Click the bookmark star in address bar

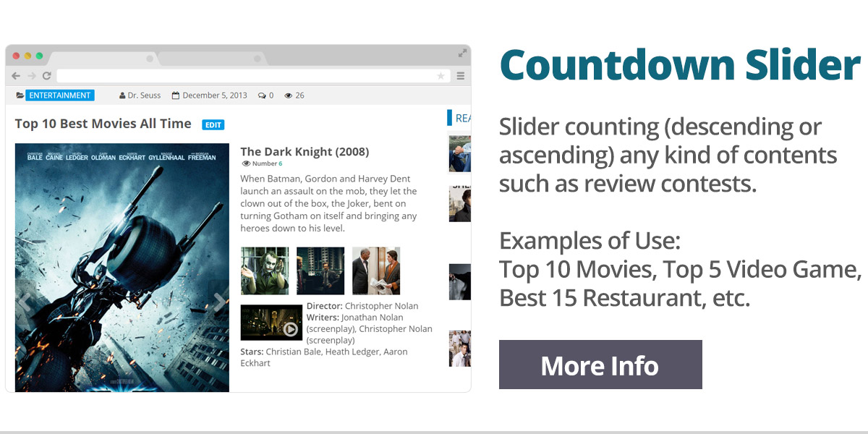coord(441,76)
